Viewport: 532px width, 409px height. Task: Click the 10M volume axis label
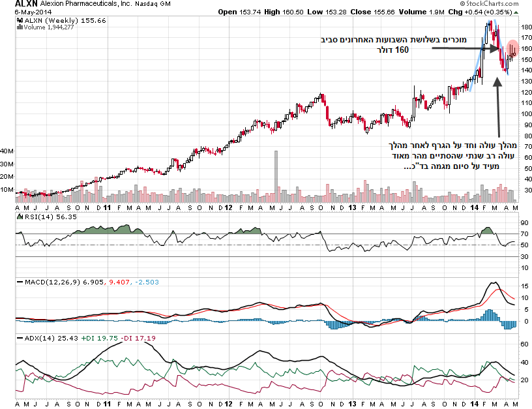coord(7,190)
